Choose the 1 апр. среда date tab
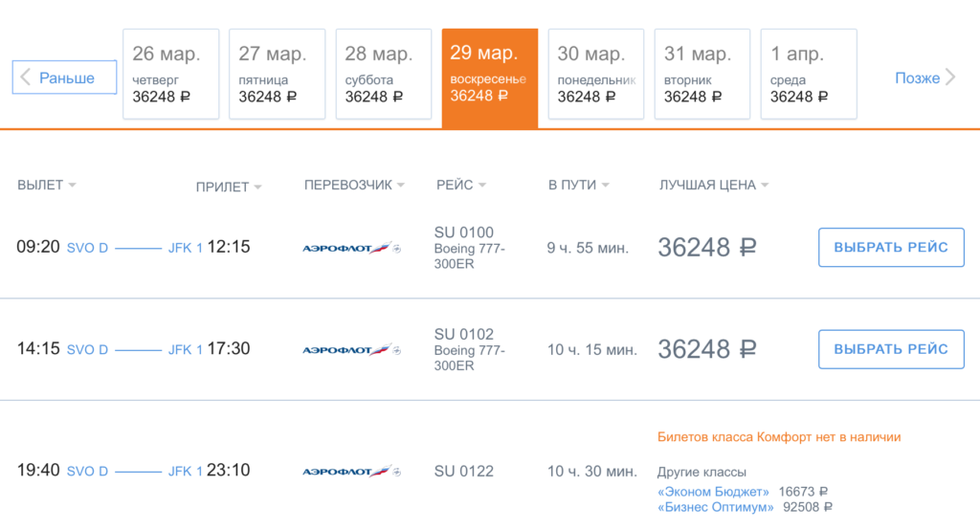Viewport: 980px width, 530px height. pos(809,74)
